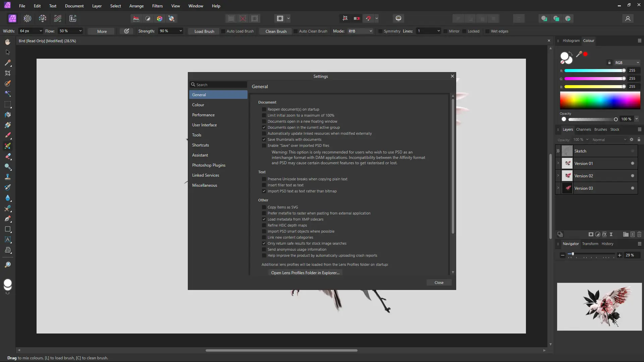The height and width of the screenshot is (362, 644).
Task: Hide the Version 02 layer
Action: click(633, 176)
